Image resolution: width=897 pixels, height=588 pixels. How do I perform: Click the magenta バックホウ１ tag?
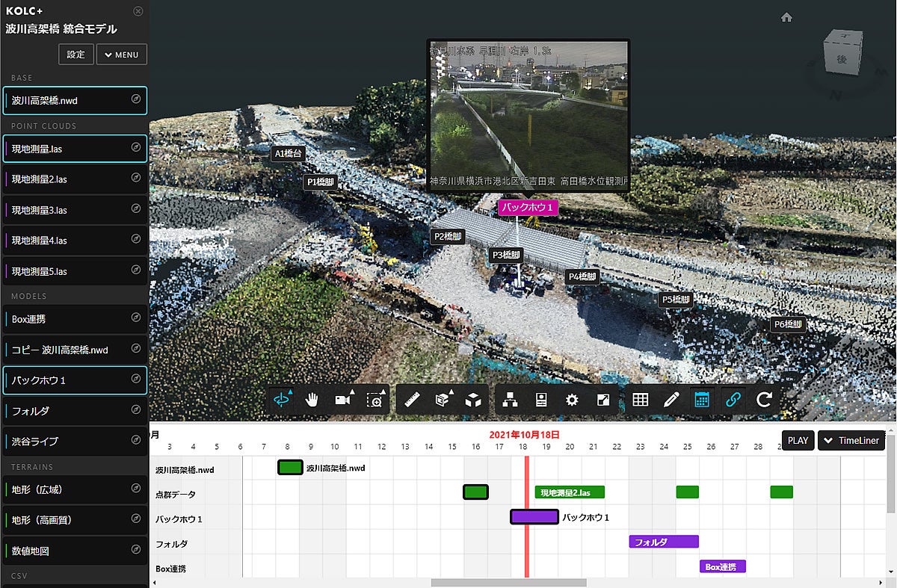(529, 207)
